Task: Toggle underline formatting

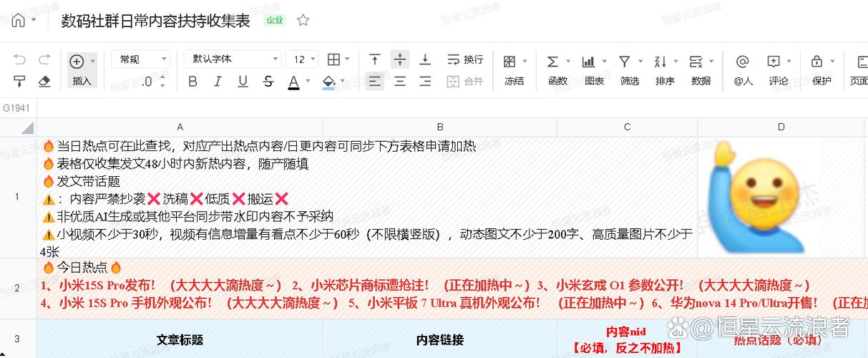Action: pyautogui.click(x=243, y=82)
